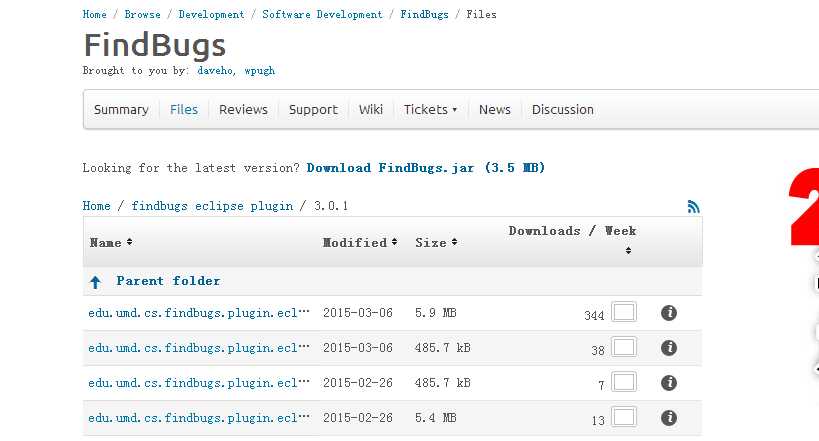Switch to the Files tab

pyautogui.click(x=184, y=110)
